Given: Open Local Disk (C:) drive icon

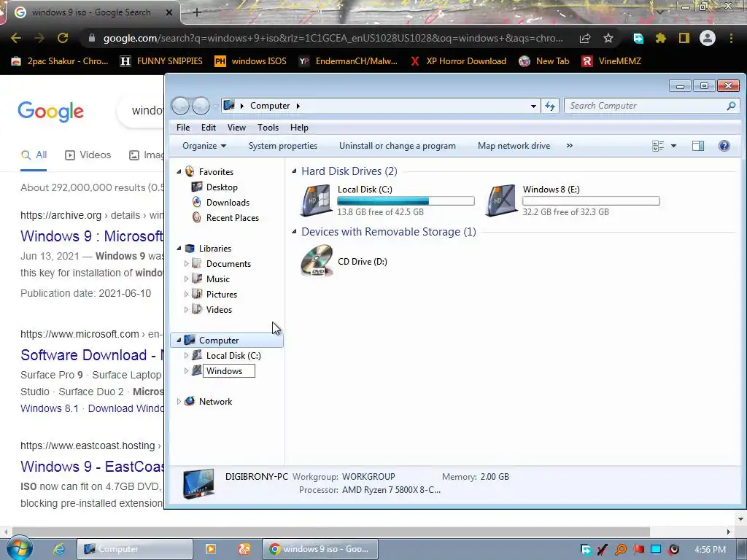Looking at the screenshot, I should tap(316, 201).
